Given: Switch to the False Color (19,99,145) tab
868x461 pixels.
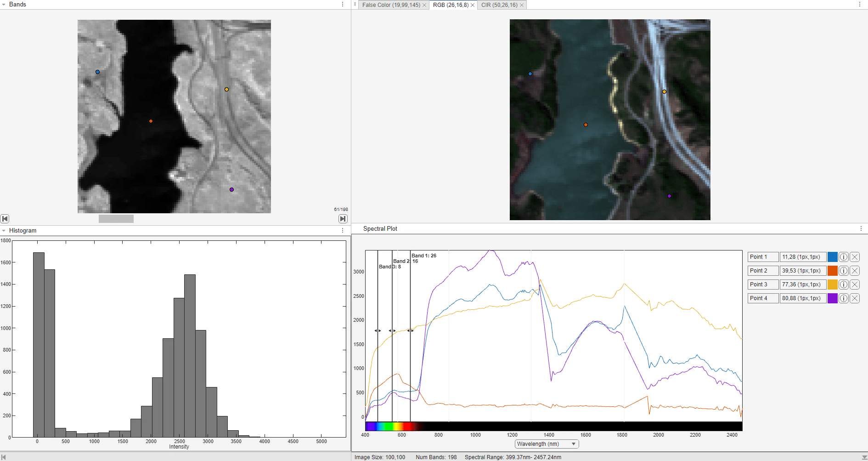Looking at the screenshot, I should 391,5.
